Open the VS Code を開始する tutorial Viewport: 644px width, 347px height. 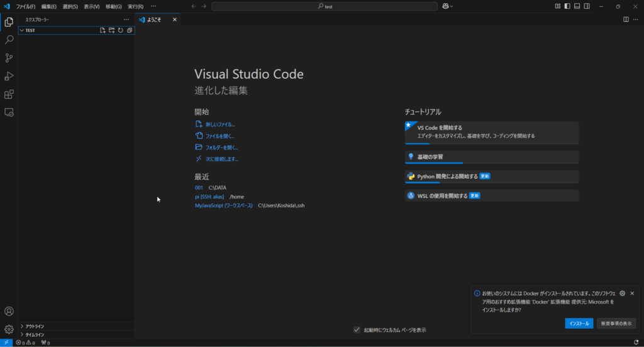pyautogui.click(x=492, y=132)
